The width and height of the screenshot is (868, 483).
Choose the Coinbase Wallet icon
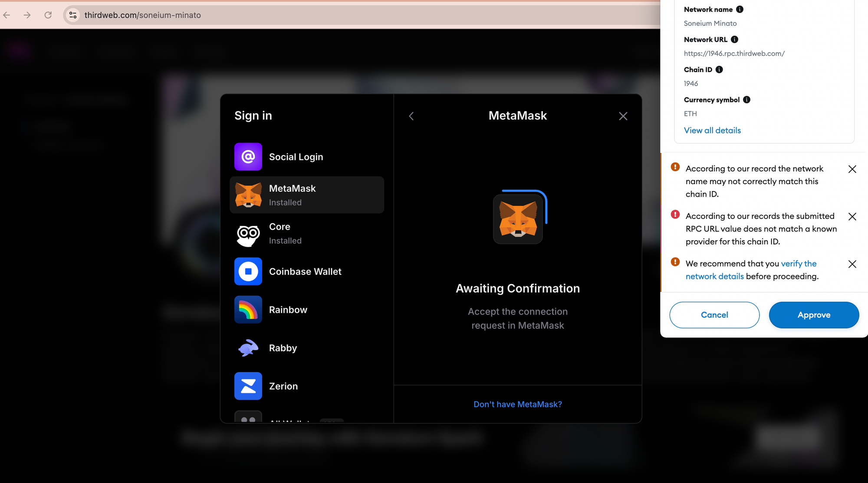coord(248,271)
